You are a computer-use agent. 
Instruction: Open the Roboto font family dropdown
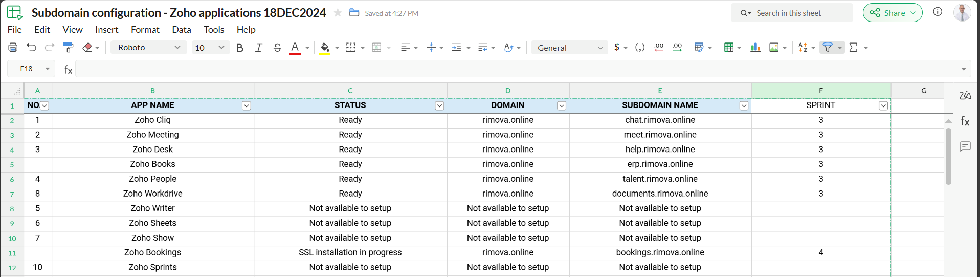point(148,48)
